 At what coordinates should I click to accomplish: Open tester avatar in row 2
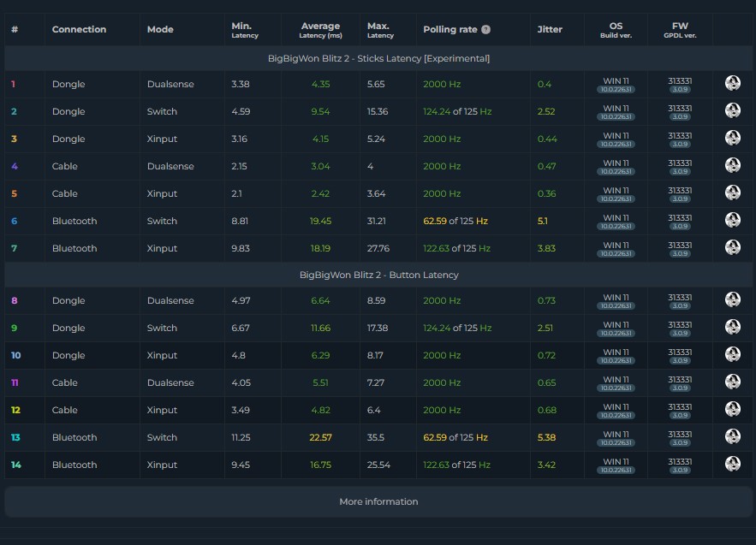(732, 111)
